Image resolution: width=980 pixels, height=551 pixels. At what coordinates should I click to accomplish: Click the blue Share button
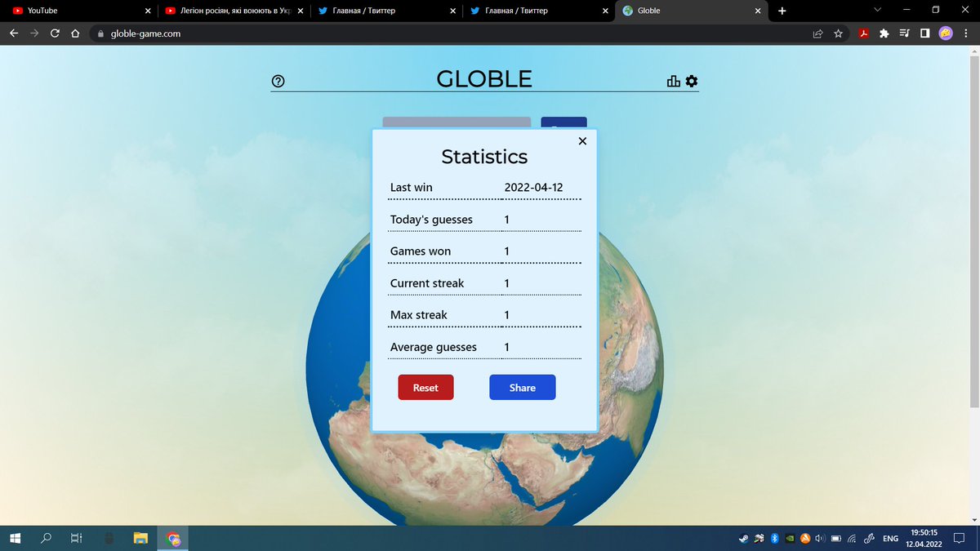click(x=523, y=388)
